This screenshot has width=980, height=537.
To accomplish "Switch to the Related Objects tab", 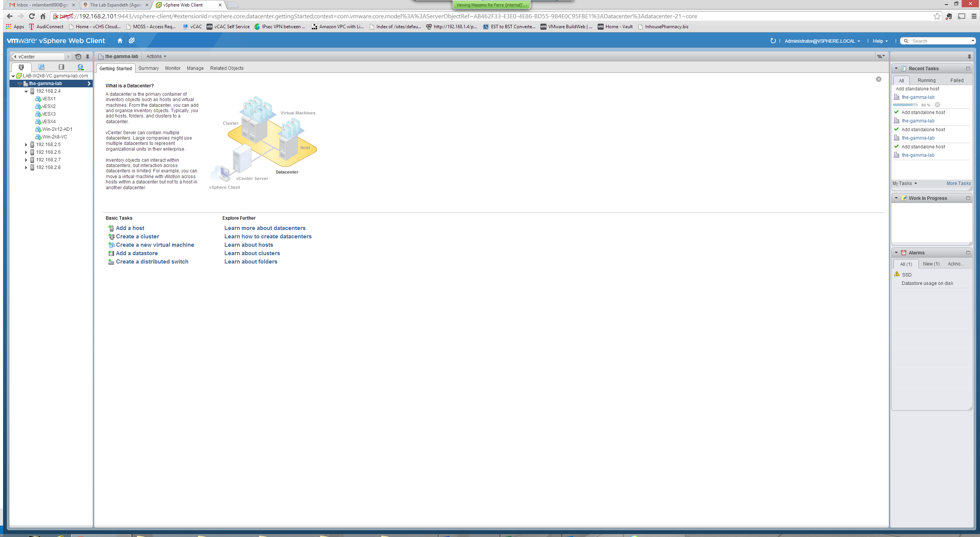I will pos(227,68).
